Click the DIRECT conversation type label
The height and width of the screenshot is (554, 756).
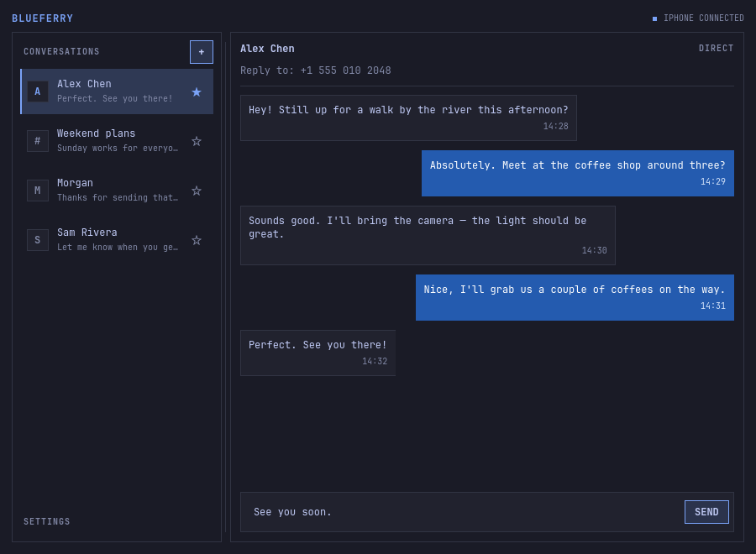(716, 48)
